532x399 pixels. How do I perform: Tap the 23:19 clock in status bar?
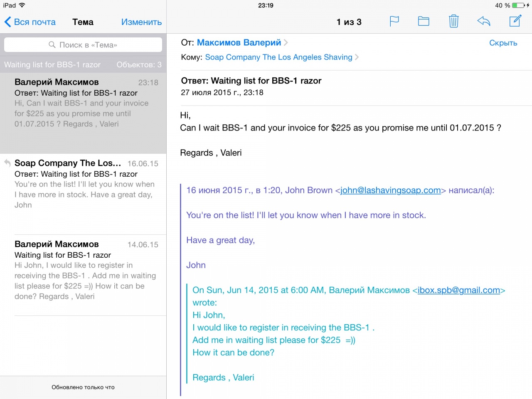[x=266, y=5]
